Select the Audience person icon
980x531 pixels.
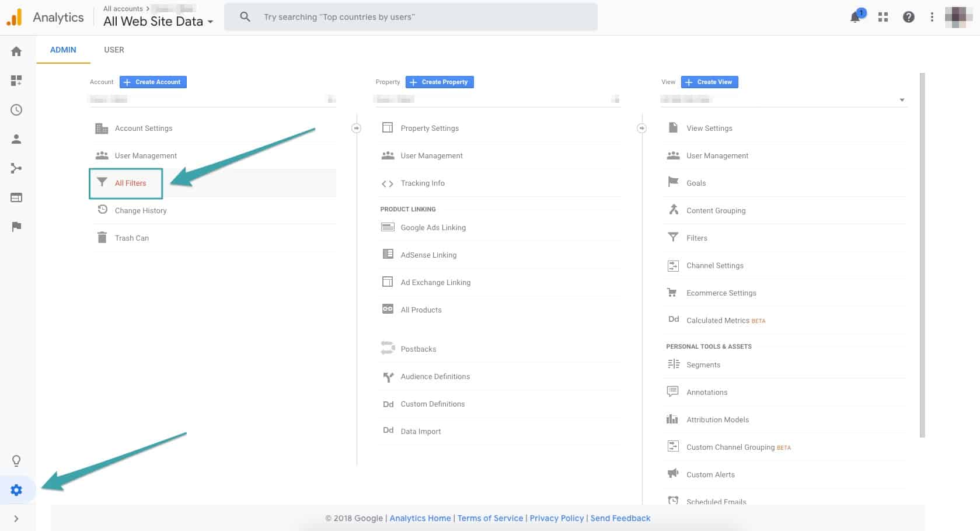16,139
